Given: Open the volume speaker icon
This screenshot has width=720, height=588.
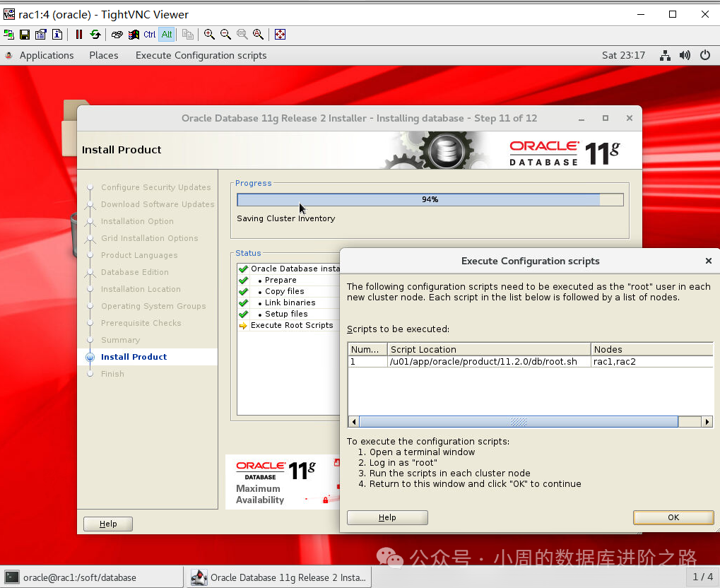Looking at the screenshot, I should coord(685,56).
